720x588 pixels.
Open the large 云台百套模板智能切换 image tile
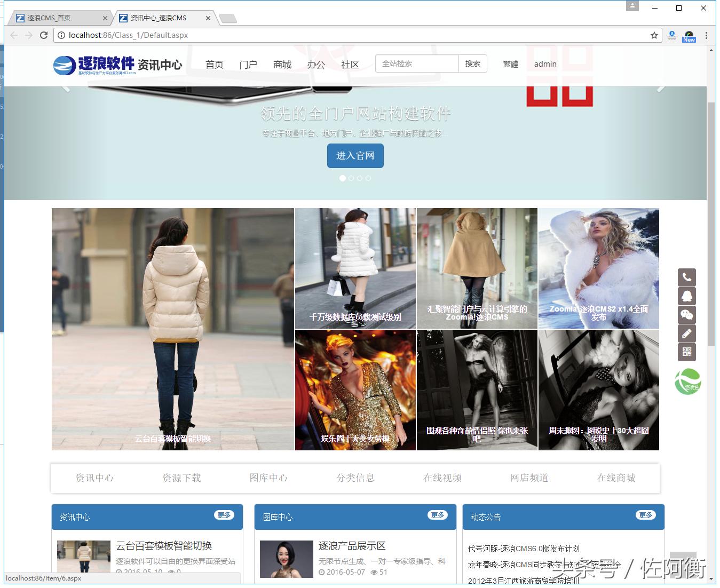(x=173, y=329)
